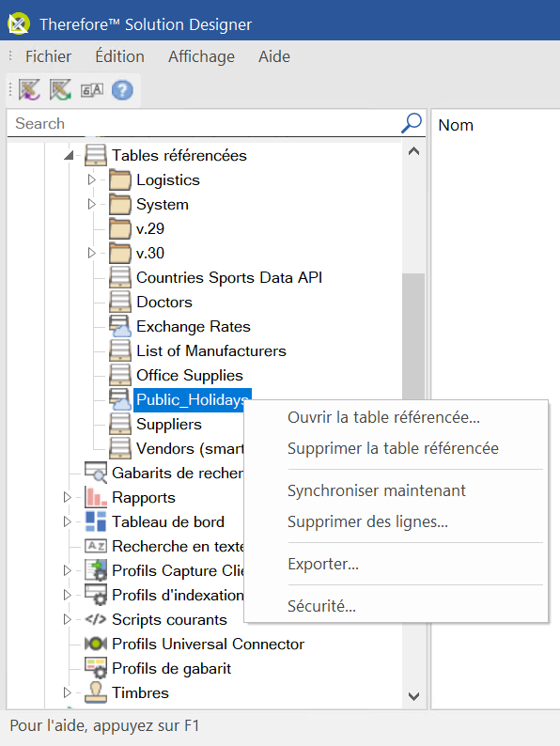Expand the v.30 folder
The width and height of the screenshot is (560, 746).
click(x=91, y=253)
